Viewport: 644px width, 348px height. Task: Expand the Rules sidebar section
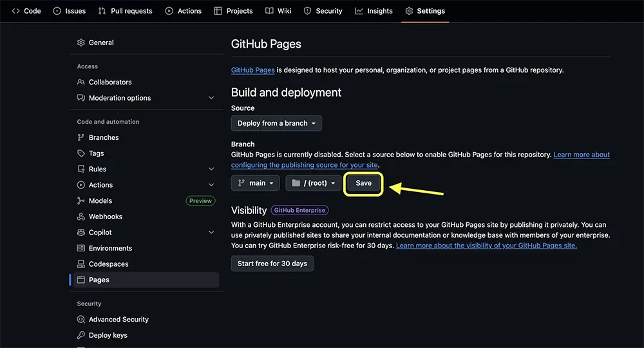[x=211, y=169]
